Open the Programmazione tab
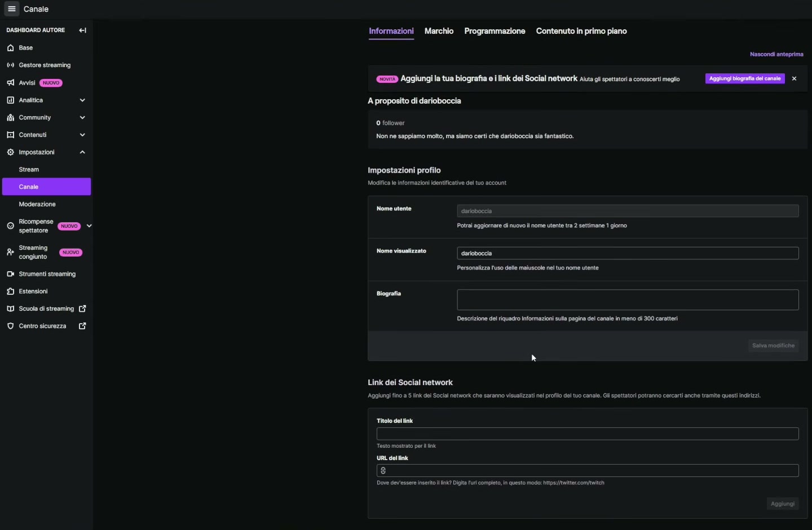Image resolution: width=812 pixels, height=530 pixels. tap(495, 31)
